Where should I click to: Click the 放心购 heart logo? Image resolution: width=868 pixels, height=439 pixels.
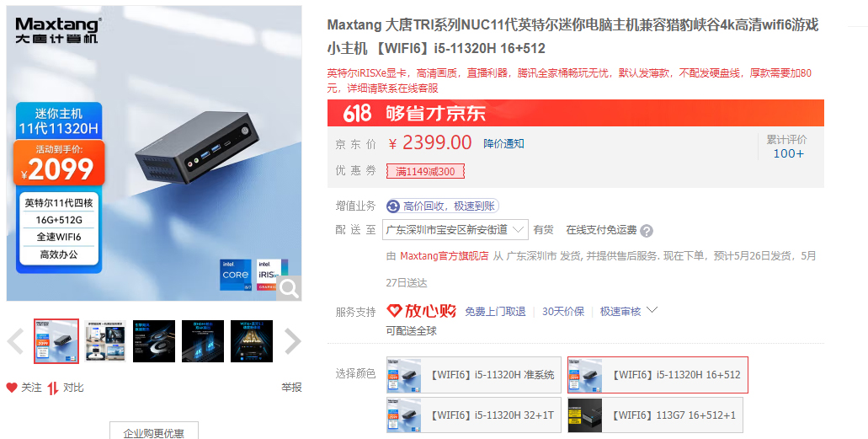click(394, 311)
